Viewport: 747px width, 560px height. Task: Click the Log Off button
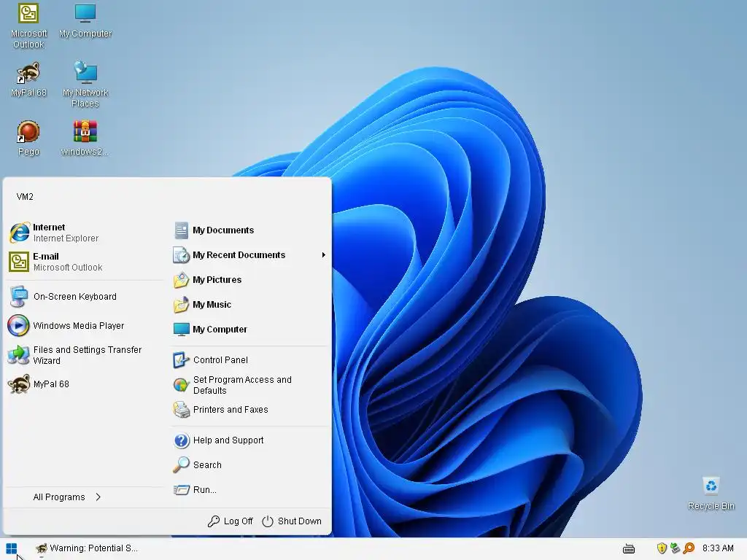(230, 521)
